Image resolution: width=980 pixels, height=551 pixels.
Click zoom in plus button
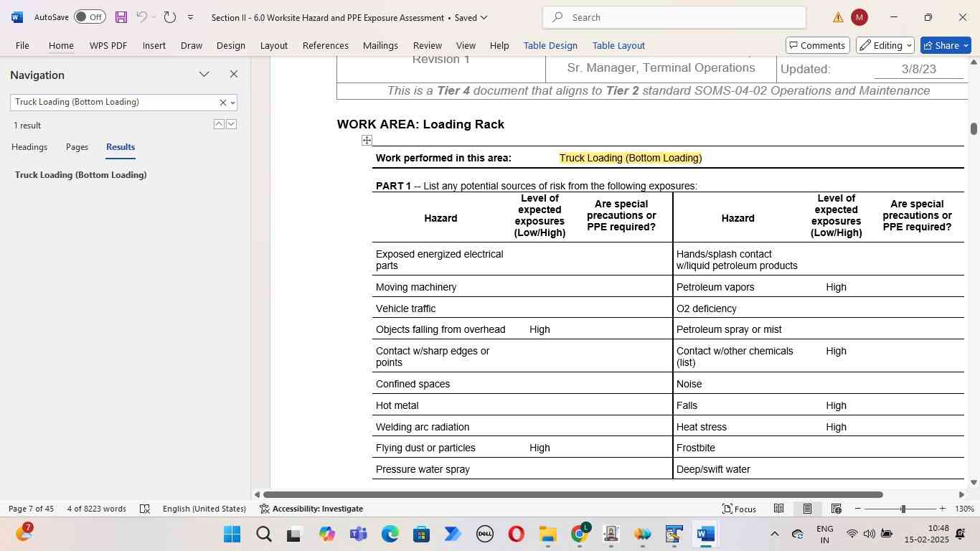(x=942, y=509)
